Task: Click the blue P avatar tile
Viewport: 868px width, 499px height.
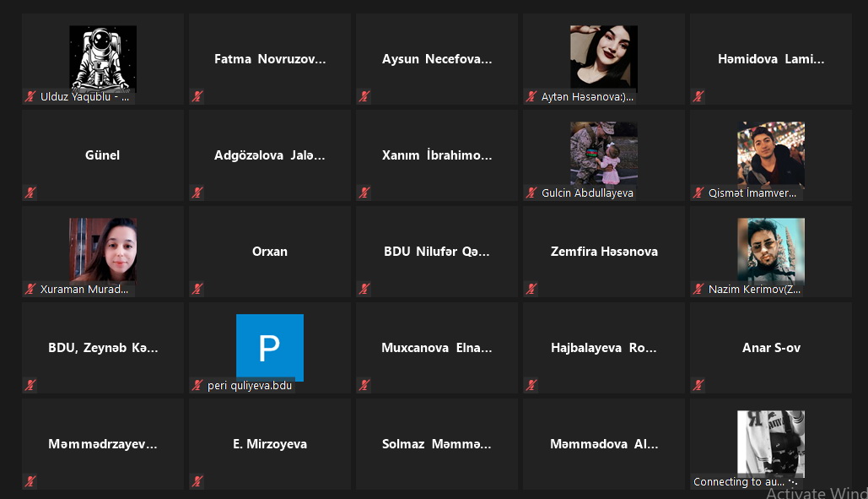Action: click(270, 347)
